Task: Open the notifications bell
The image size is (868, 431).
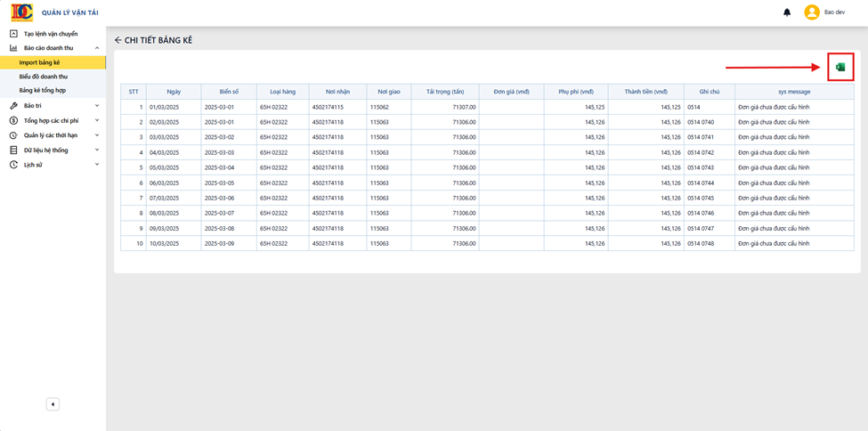Action: 787,12
